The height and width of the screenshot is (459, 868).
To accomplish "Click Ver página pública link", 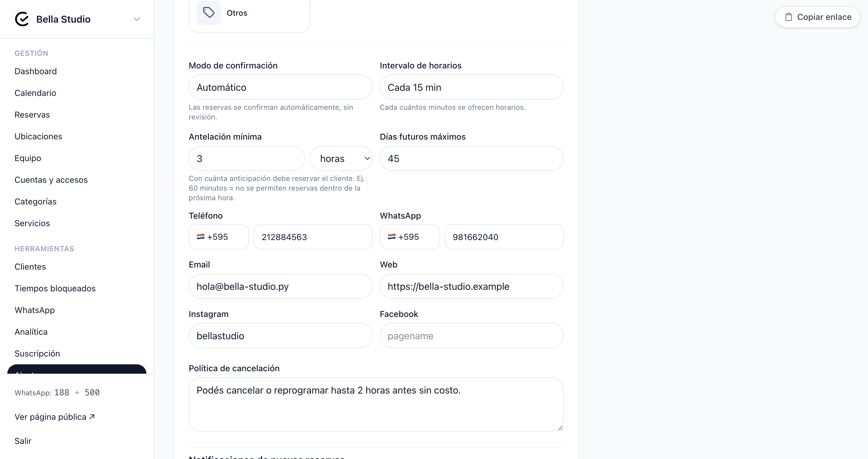I will [x=55, y=417].
